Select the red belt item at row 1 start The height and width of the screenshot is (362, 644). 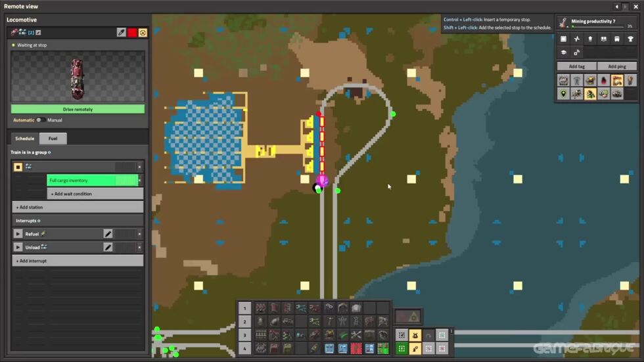pos(260,308)
